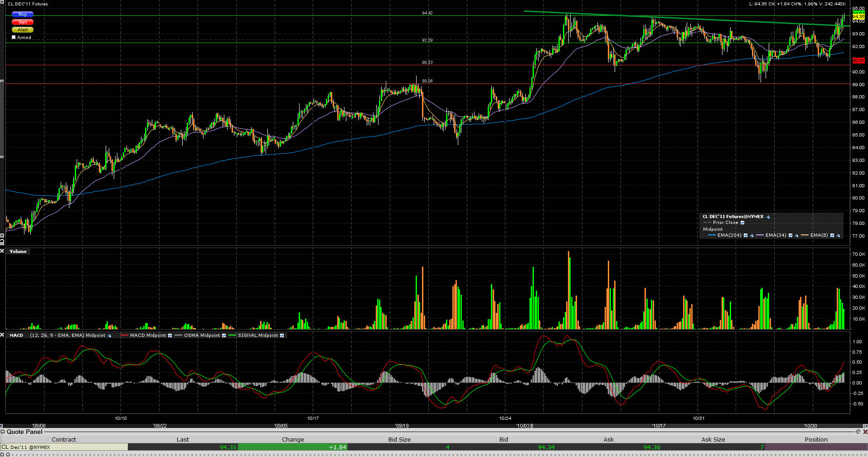Screen dimensions: 868x457
Task: Click the Last column header
Action: click(183, 439)
